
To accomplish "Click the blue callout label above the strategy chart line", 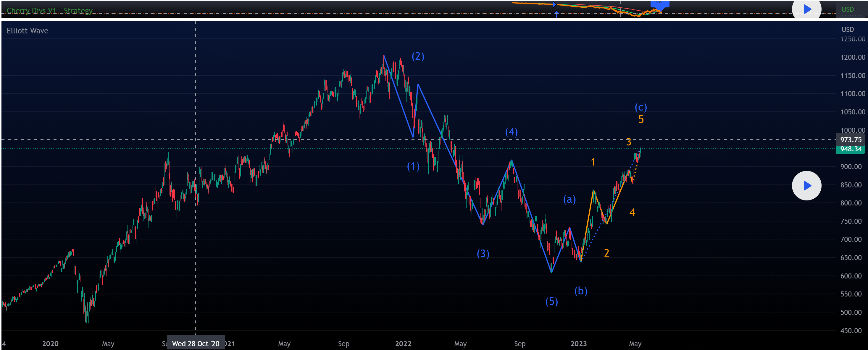I will 660,3.
